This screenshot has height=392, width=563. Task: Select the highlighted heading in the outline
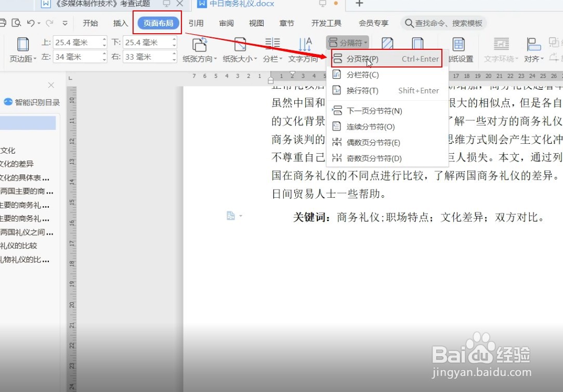[x=28, y=123]
